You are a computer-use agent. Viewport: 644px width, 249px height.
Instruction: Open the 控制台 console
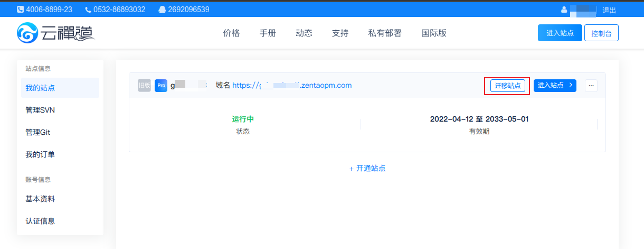click(601, 33)
